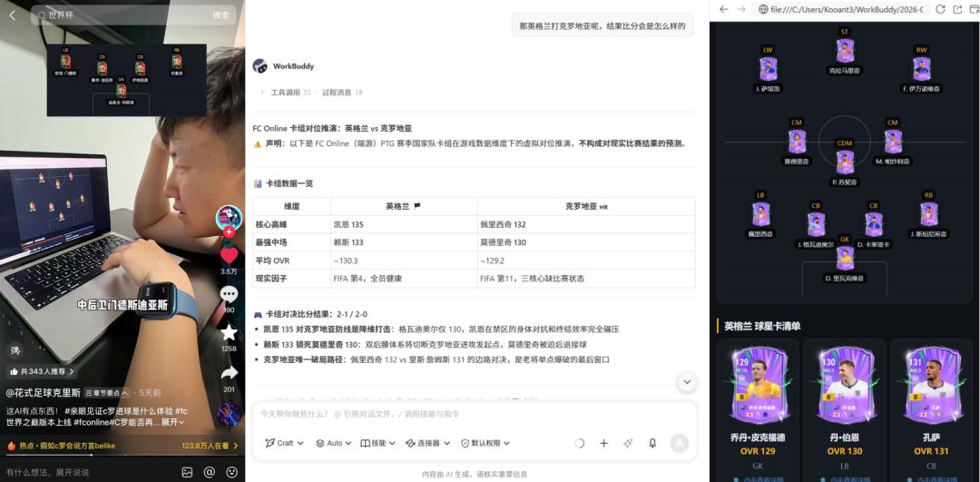Open comments with the speech bubble icon
Screen dimensions: 980x482
(x=229, y=294)
